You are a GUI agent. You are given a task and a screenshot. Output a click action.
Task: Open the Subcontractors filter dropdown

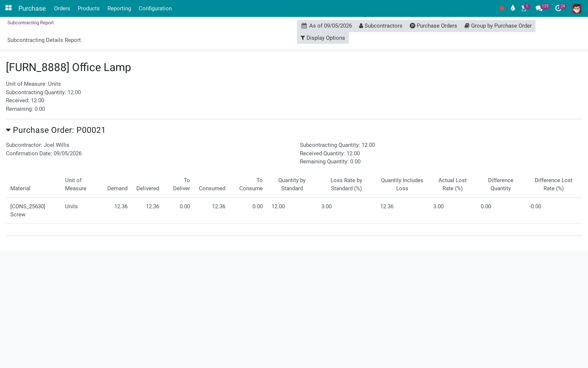pyautogui.click(x=381, y=26)
